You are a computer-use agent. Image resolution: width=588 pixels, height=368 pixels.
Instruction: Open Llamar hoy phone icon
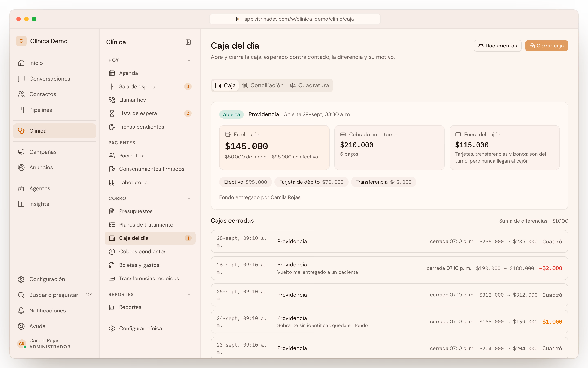112,100
